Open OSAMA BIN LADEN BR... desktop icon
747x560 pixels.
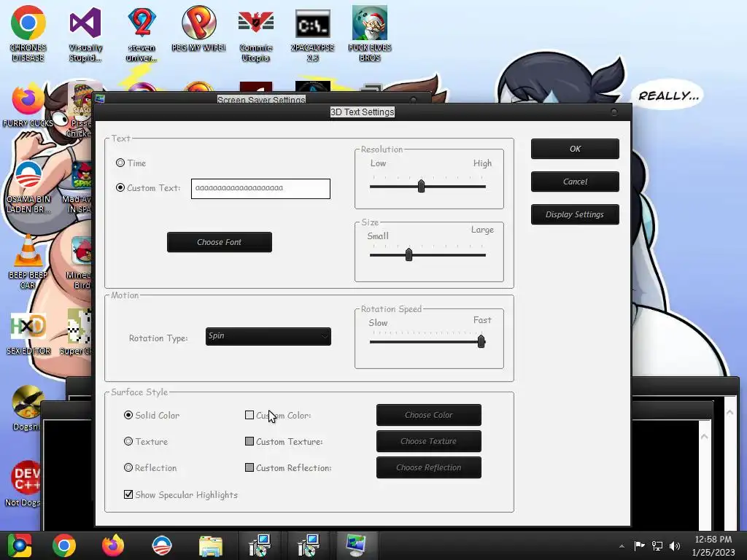point(28,187)
